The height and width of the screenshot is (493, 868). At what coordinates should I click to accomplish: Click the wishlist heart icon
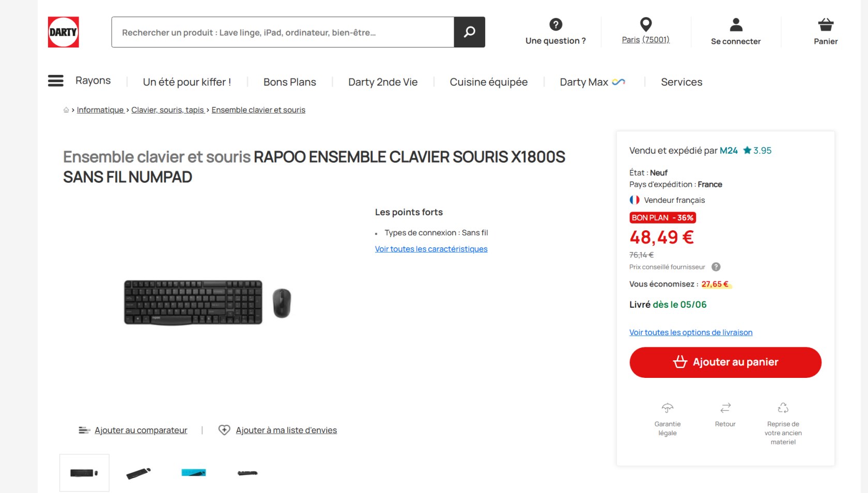click(224, 430)
